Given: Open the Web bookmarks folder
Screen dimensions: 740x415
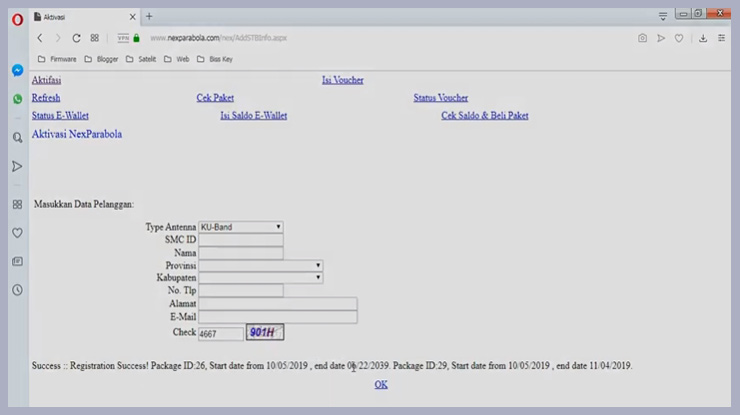Looking at the screenshot, I should [x=177, y=59].
